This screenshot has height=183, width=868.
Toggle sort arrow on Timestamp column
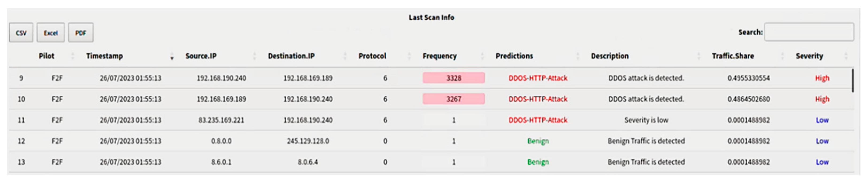point(172,57)
